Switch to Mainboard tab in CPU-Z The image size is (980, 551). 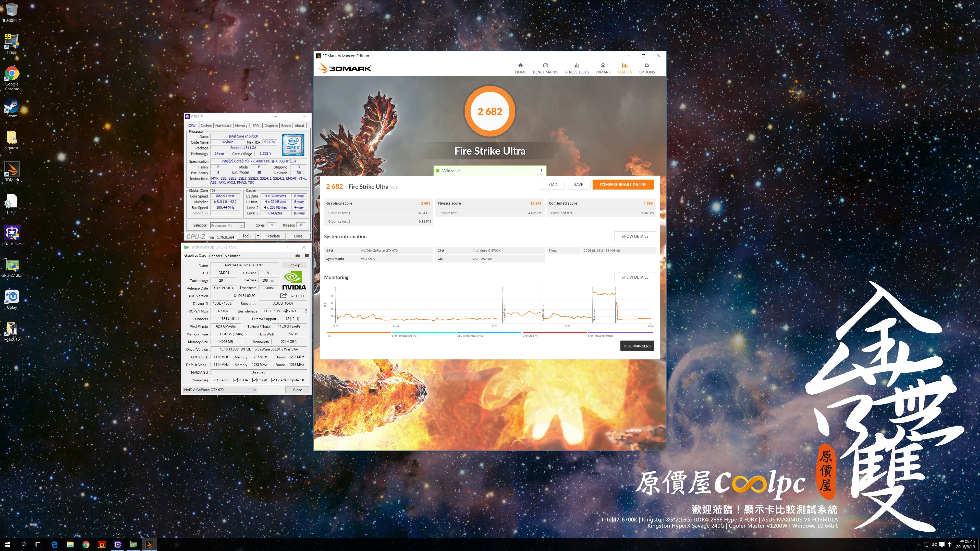point(223,126)
